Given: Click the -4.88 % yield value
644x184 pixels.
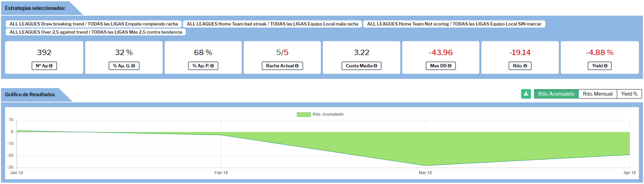Looking at the screenshot, I should tap(600, 52).
